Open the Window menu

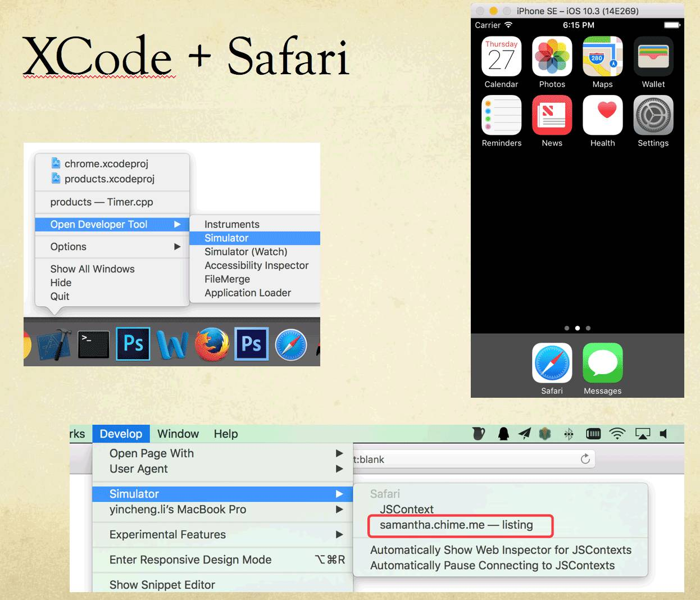[178, 434]
